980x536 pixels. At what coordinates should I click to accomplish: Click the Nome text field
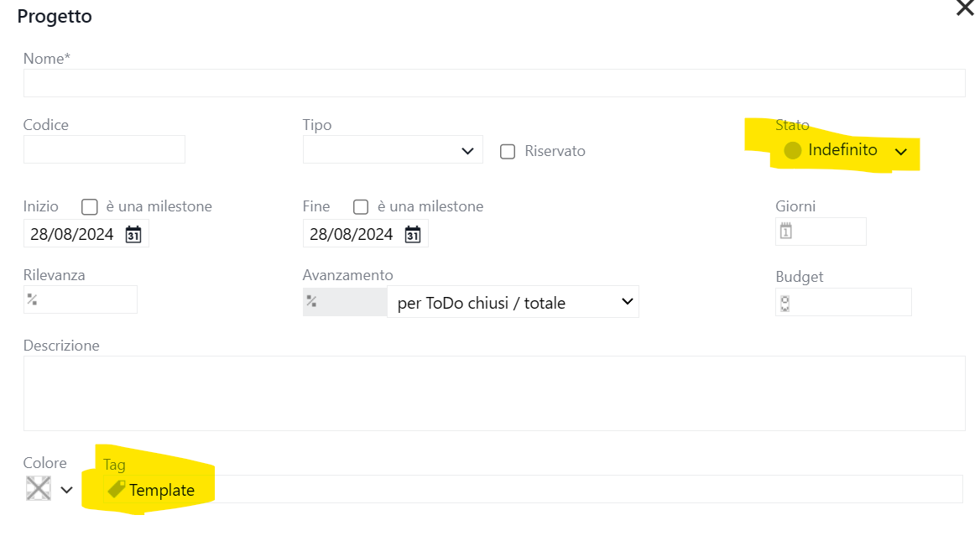(494, 83)
